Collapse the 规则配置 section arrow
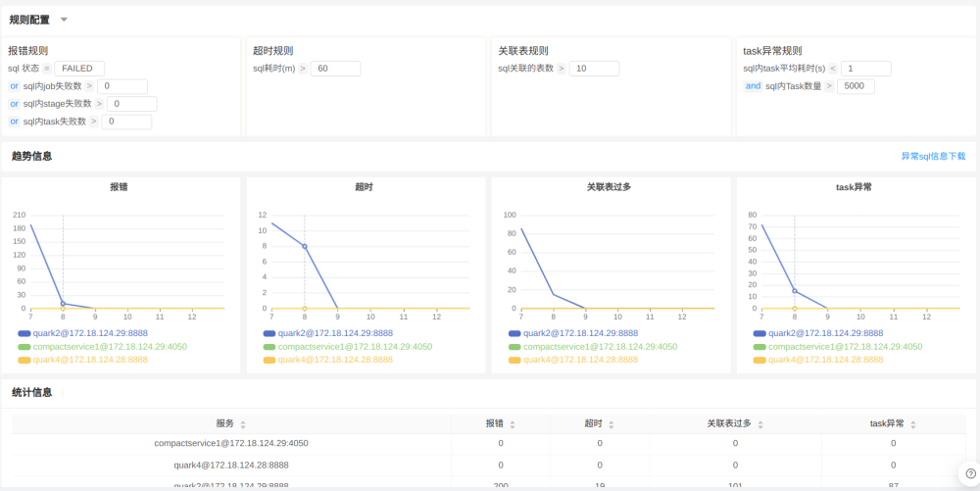Screen dimensions: 980x491 (64, 20)
